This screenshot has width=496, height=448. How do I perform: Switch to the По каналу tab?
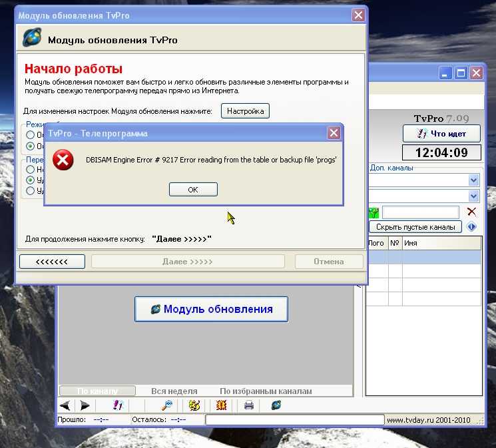click(x=97, y=391)
